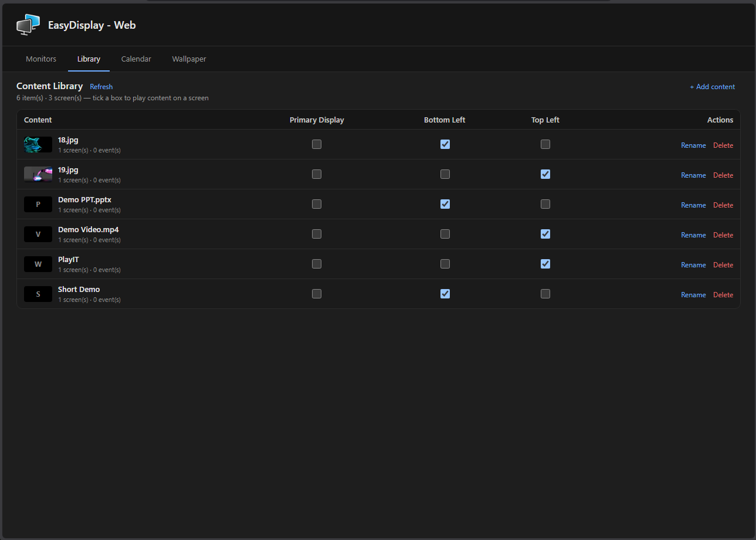
Task: Click the + Add content link
Action: pyautogui.click(x=712, y=87)
